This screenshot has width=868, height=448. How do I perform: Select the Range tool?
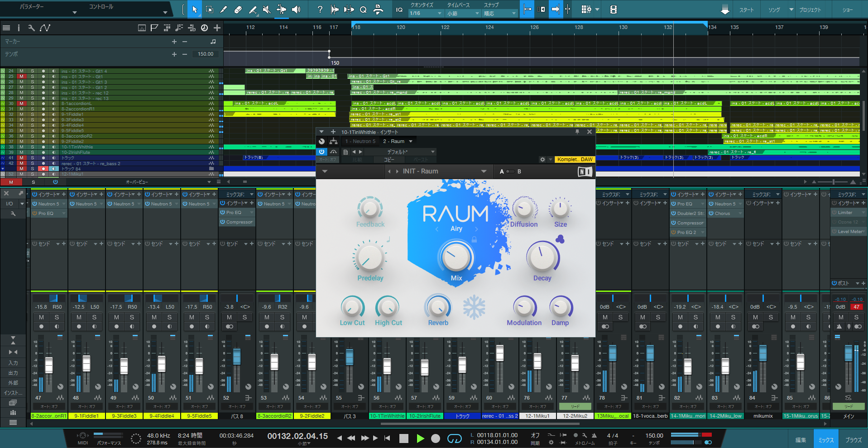click(209, 10)
